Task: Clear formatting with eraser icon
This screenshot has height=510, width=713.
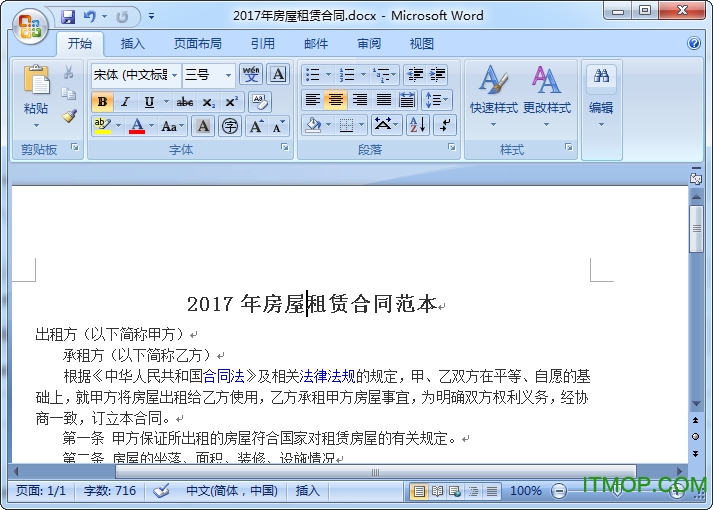Action: 260,102
